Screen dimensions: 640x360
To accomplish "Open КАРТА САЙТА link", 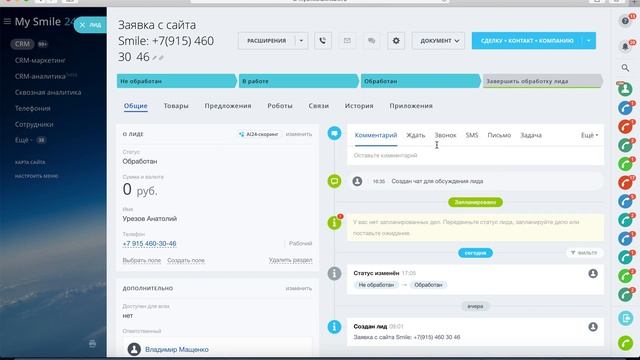I will (x=30, y=162).
